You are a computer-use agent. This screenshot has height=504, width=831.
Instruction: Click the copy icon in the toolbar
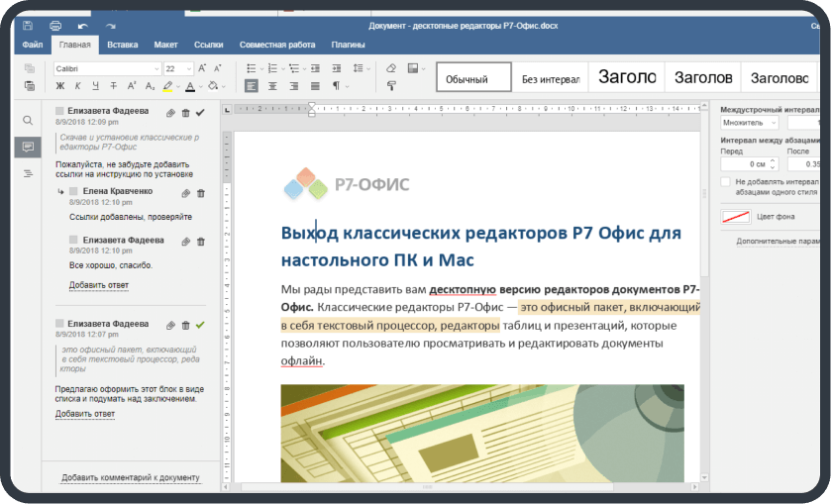coord(30,68)
